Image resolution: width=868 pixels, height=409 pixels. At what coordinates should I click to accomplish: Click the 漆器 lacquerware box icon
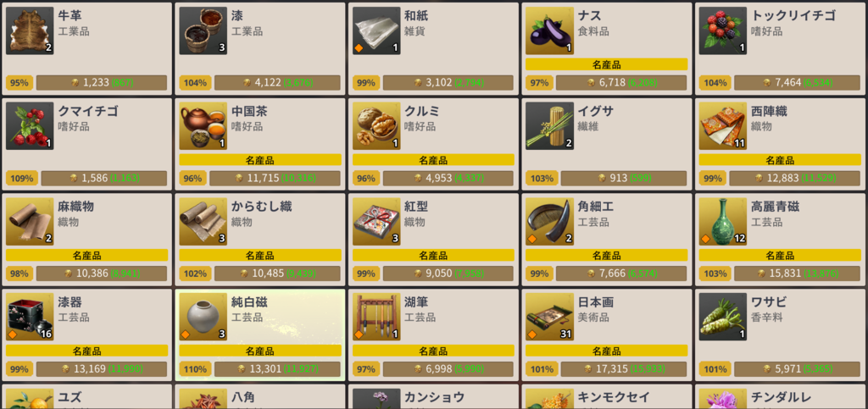pos(30,317)
